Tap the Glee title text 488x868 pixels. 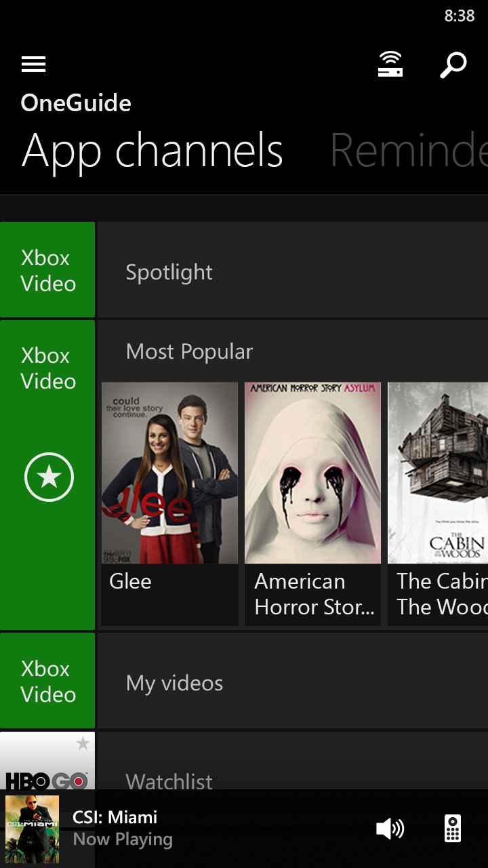point(130,581)
